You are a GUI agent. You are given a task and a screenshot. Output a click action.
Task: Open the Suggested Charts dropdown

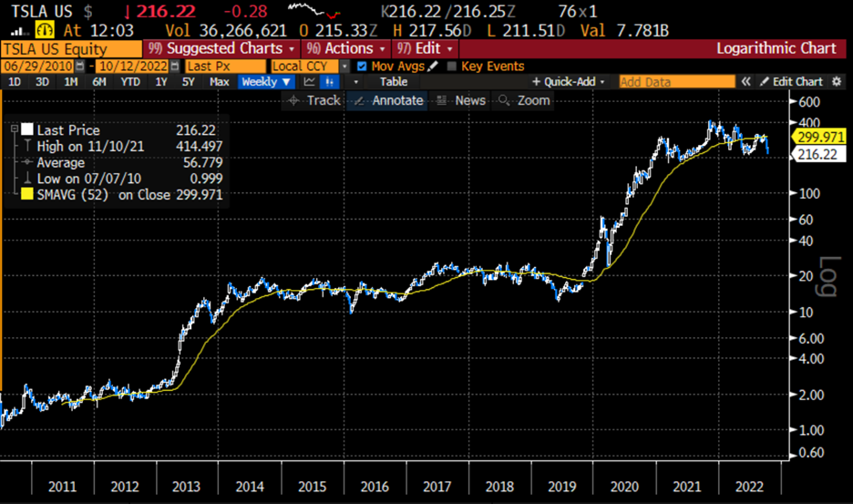221,49
